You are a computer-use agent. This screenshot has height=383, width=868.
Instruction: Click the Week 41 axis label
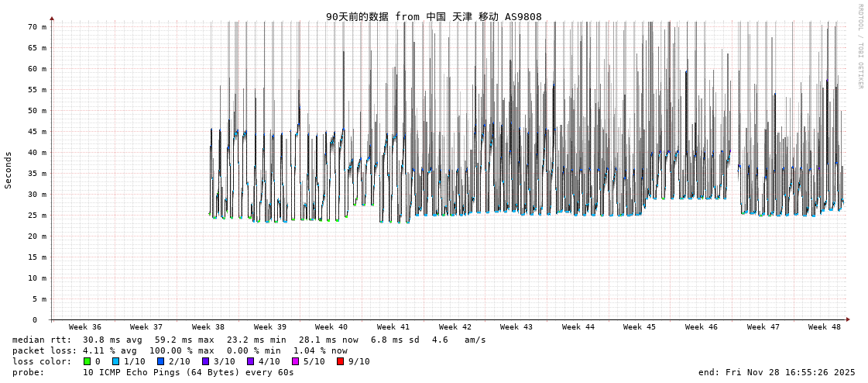tap(393, 327)
